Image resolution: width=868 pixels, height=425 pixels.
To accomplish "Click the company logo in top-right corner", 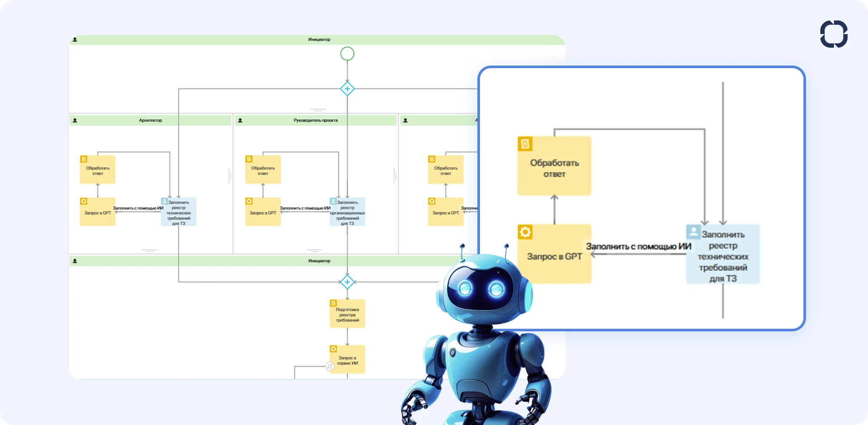I will (834, 34).
